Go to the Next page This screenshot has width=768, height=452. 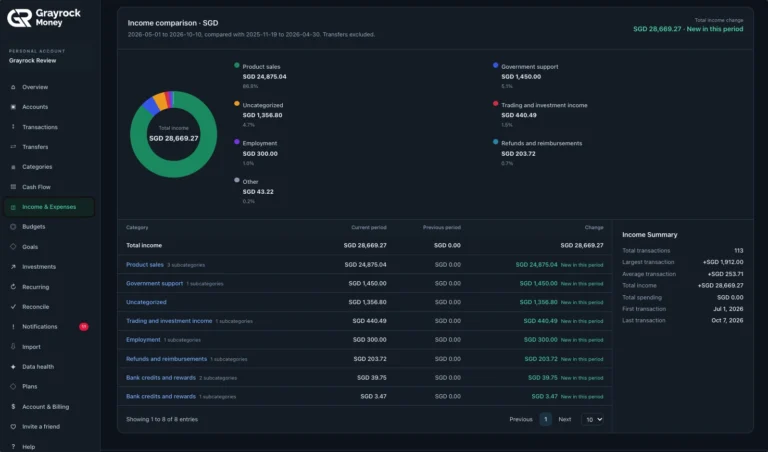pyautogui.click(x=565, y=419)
